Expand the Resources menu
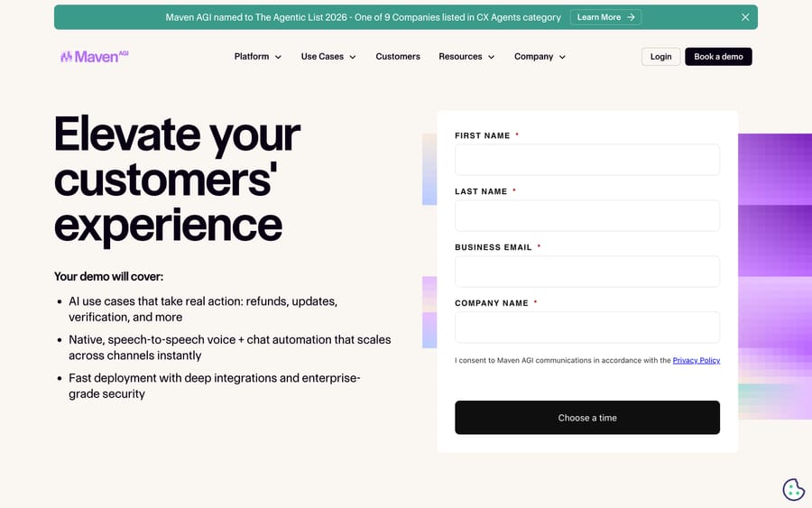 [466, 57]
